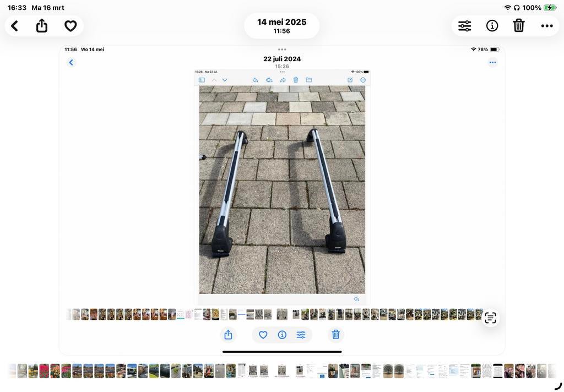Tap the Mail circled more icon in the screenshot
Image resolution: width=564 pixels, height=392 pixels.
363,80
